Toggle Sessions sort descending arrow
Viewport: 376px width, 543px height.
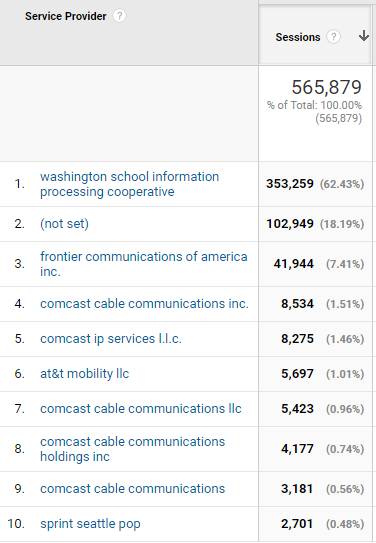click(x=364, y=36)
